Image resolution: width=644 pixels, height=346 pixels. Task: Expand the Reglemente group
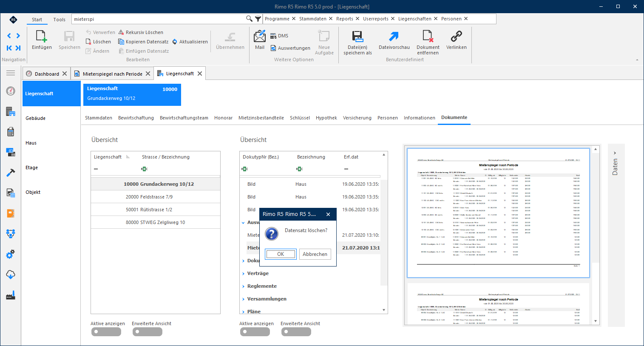point(244,286)
